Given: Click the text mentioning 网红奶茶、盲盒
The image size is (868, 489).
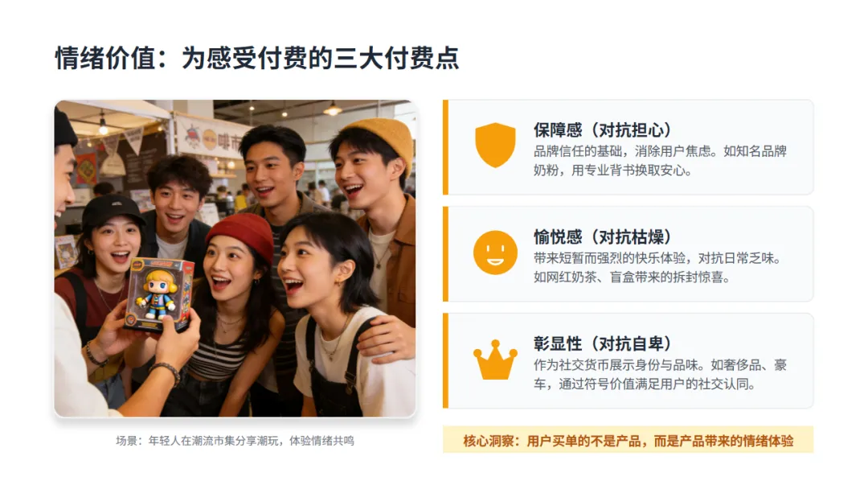Looking at the screenshot, I should pyautogui.click(x=657, y=268).
